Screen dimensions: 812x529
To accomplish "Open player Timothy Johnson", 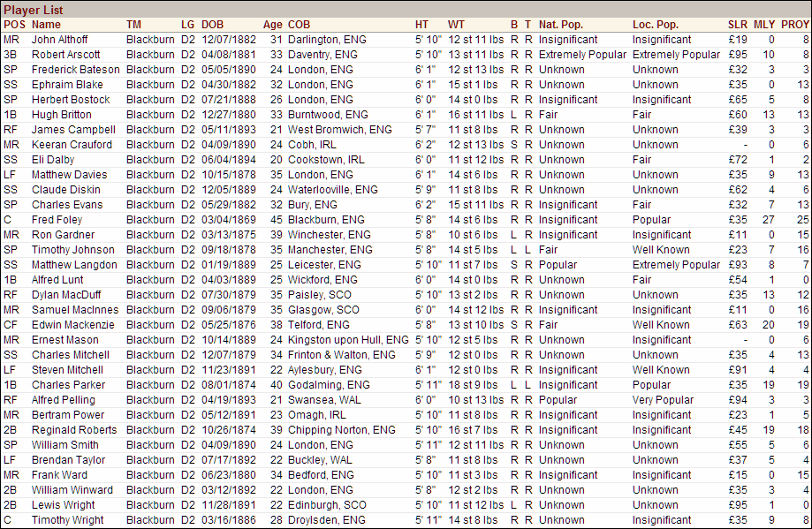I will click(x=73, y=250).
